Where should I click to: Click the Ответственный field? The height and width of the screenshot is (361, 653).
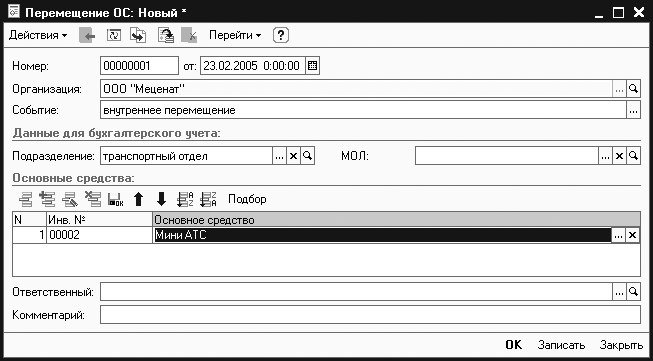tap(356, 292)
